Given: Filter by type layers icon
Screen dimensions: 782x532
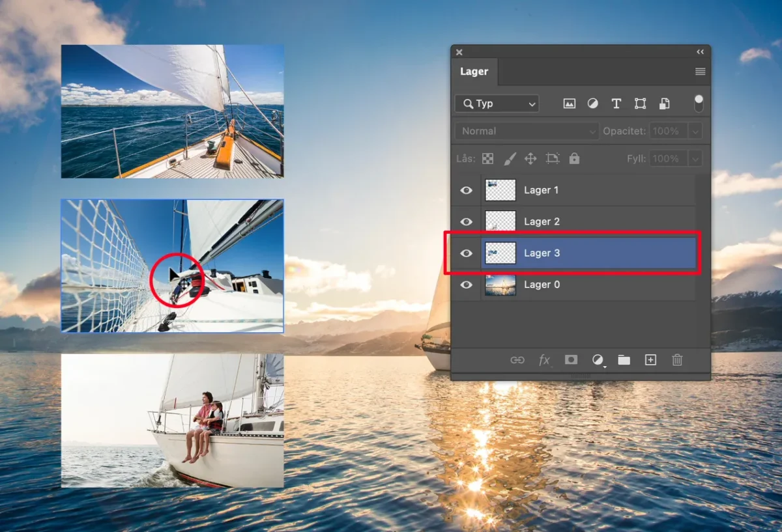Looking at the screenshot, I should [x=616, y=104].
